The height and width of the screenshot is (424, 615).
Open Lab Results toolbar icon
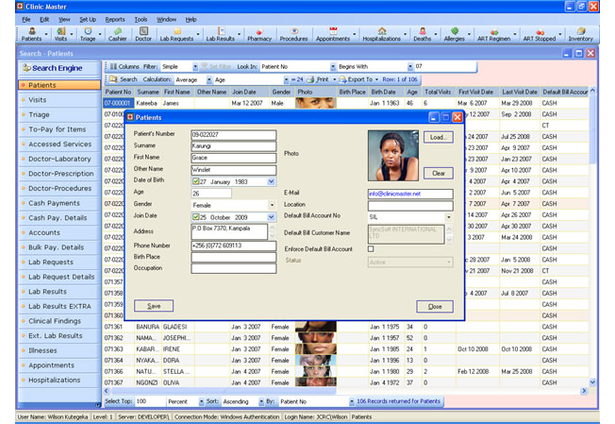coord(220,35)
